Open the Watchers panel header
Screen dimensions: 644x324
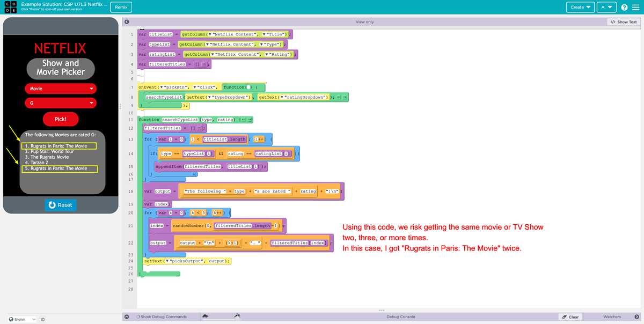612,317
